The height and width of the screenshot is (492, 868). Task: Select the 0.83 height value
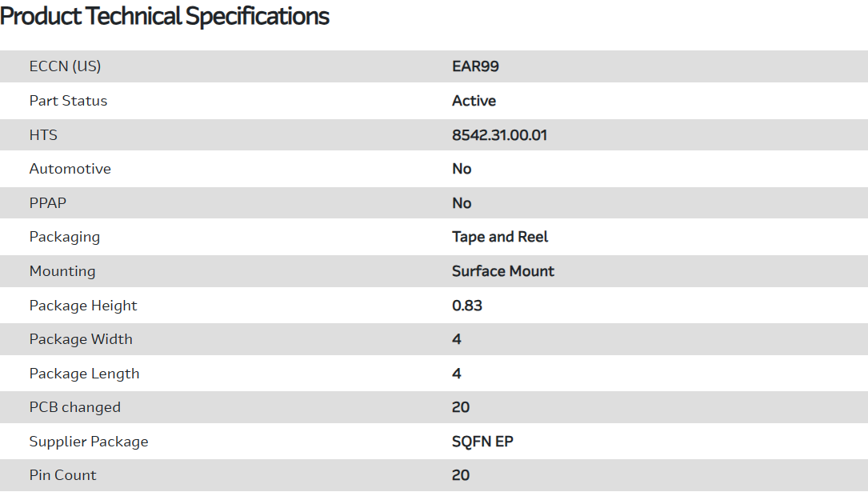coord(467,306)
